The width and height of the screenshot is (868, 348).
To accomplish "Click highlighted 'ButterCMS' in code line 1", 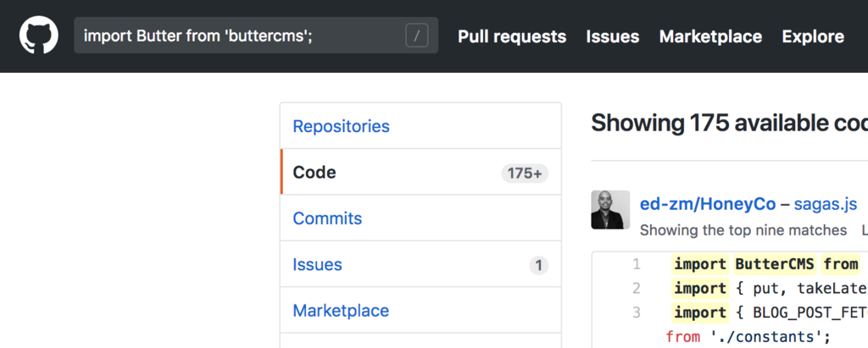I will (775, 264).
